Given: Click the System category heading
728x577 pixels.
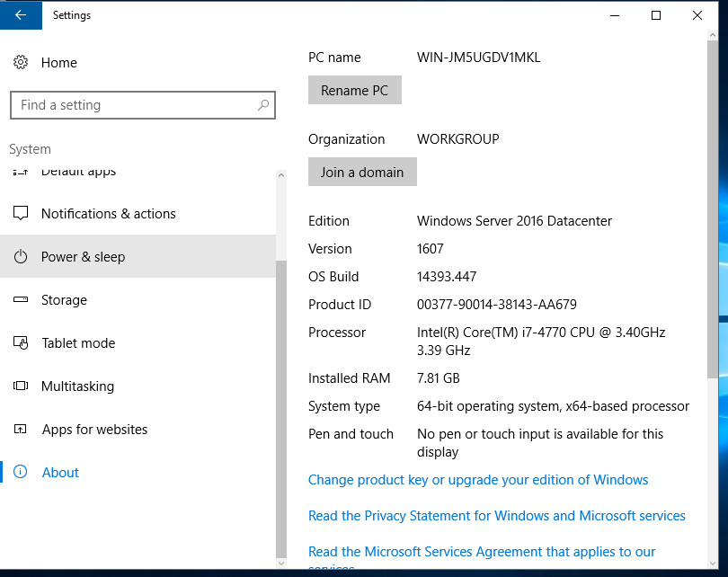Looking at the screenshot, I should [31, 149].
